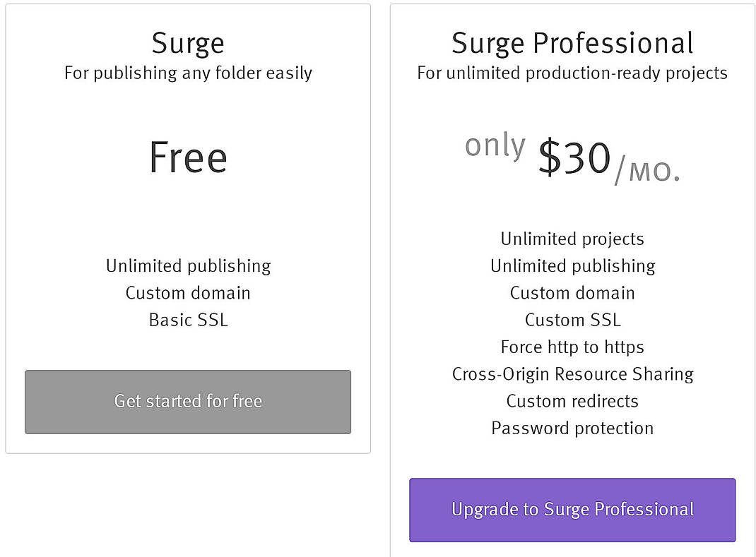Click the Free price label
Screen dimensions: 756x557
[187, 157]
